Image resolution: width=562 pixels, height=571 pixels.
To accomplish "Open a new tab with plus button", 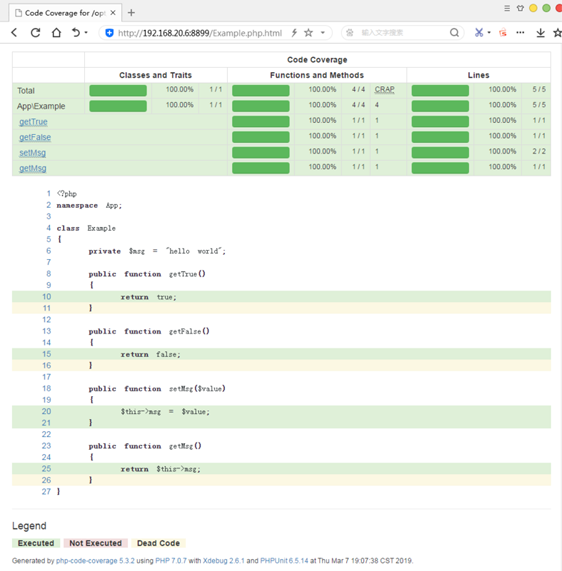I will pyautogui.click(x=131, y=13).
